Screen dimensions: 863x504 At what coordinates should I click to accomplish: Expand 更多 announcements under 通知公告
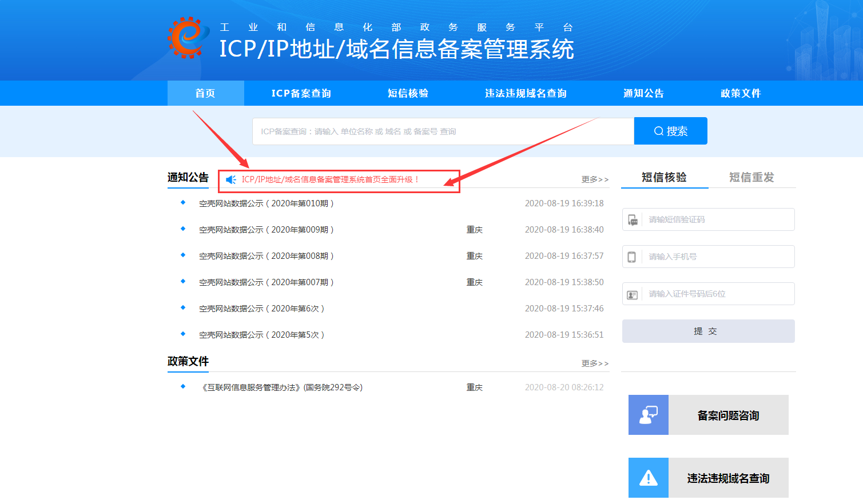tap(594, 179)
